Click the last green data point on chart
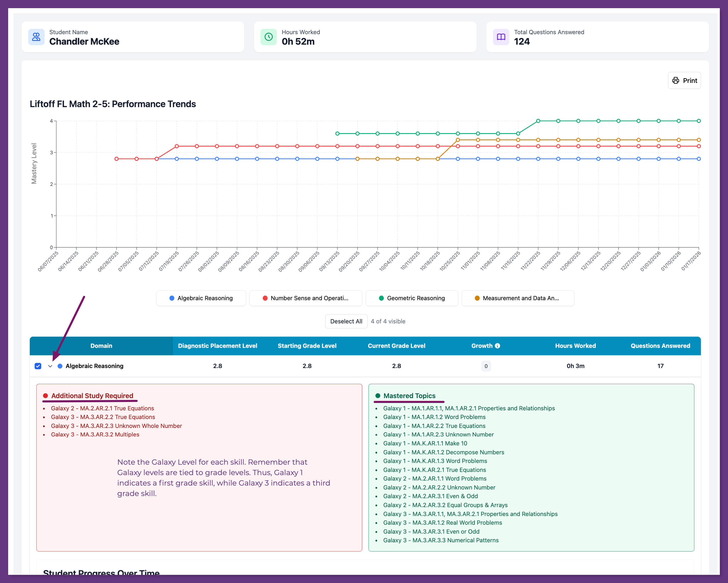The image size is (728, 583). tap(699, 121)
